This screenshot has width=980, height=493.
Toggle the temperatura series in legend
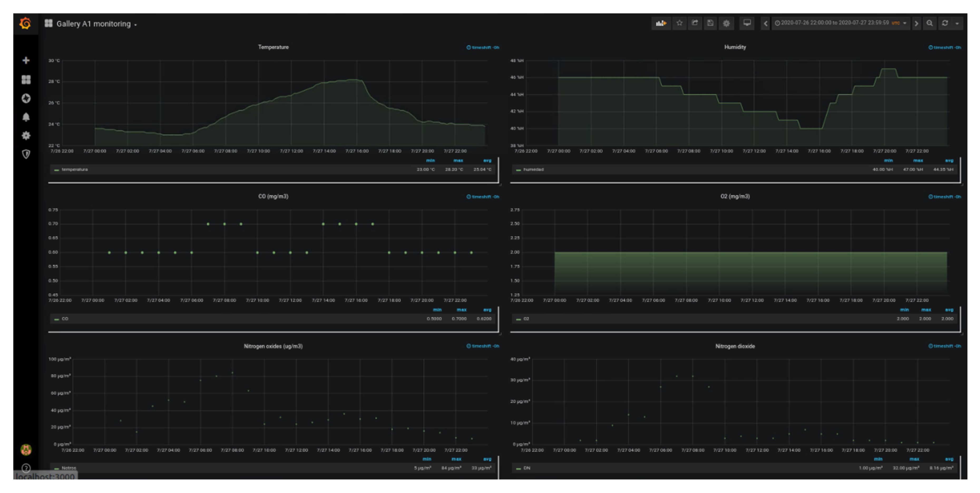pos(75,170)
